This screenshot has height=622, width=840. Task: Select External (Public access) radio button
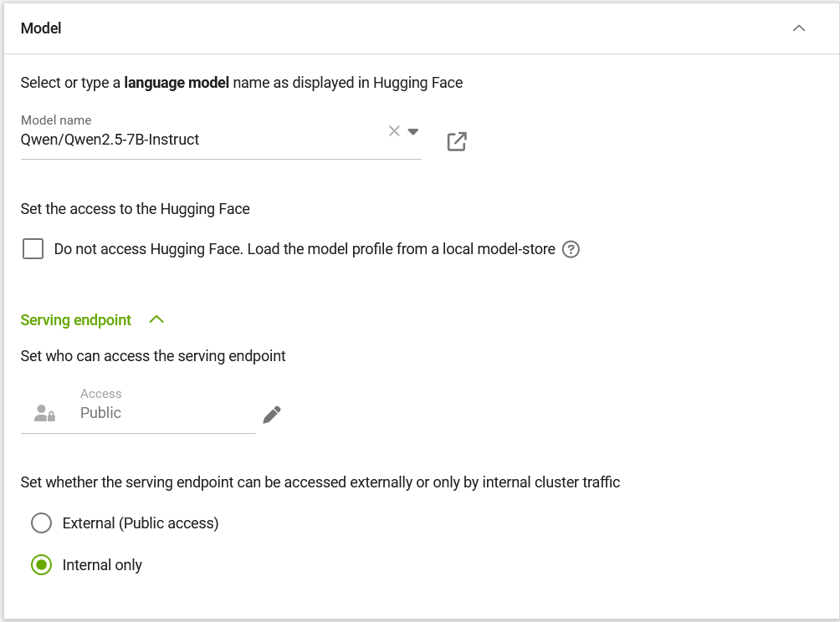41,523
